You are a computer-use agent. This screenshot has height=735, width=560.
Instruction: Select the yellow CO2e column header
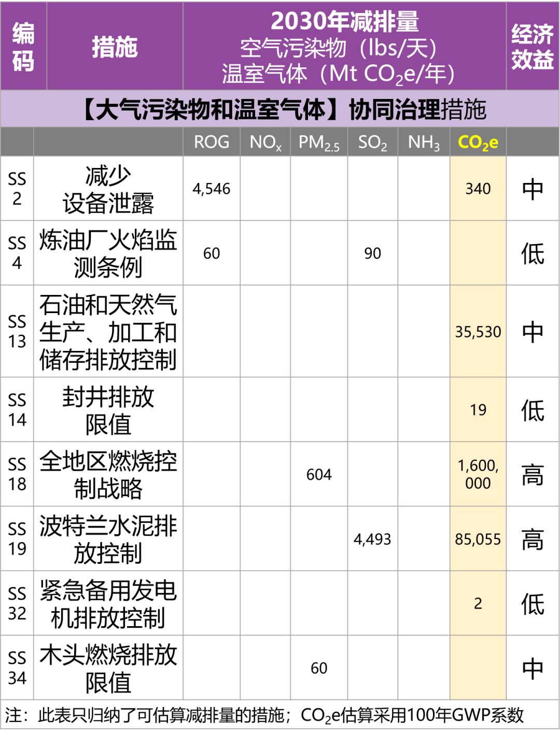click(478, 142)
